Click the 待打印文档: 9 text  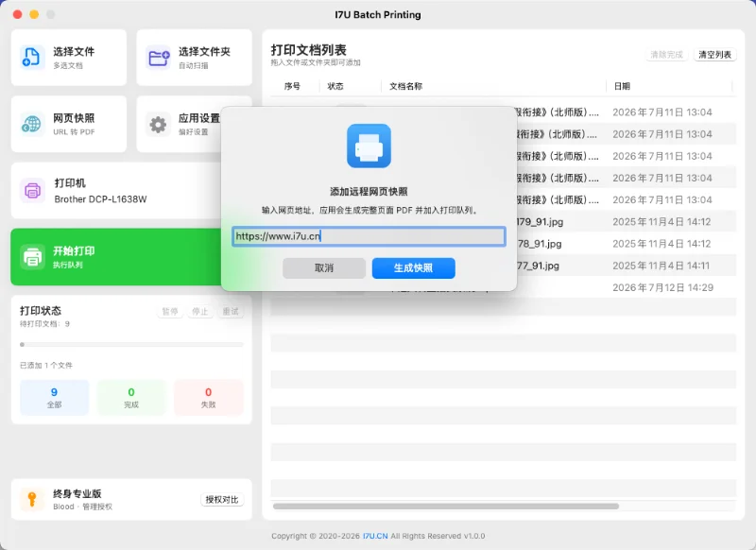pos(44,324)
